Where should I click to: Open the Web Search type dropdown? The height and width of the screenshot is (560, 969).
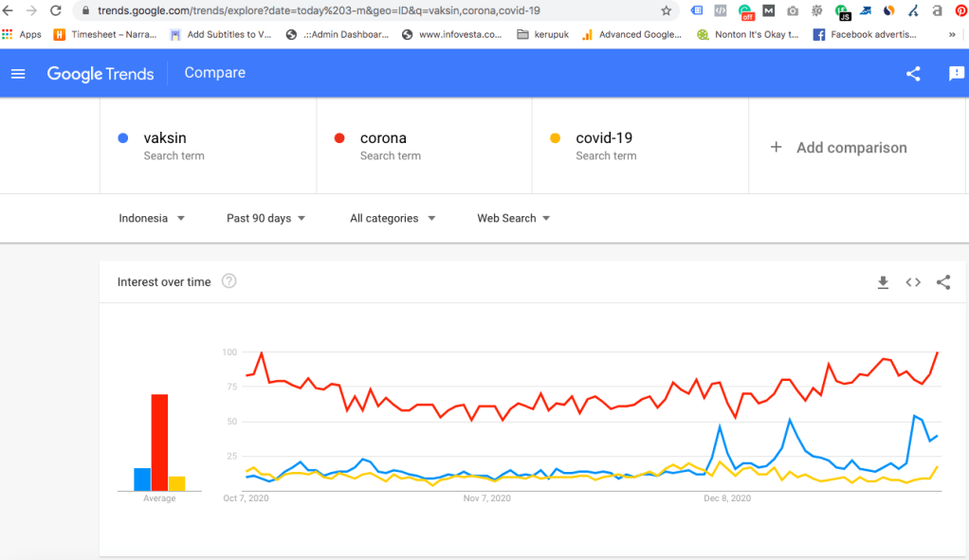tap(513, 218)
